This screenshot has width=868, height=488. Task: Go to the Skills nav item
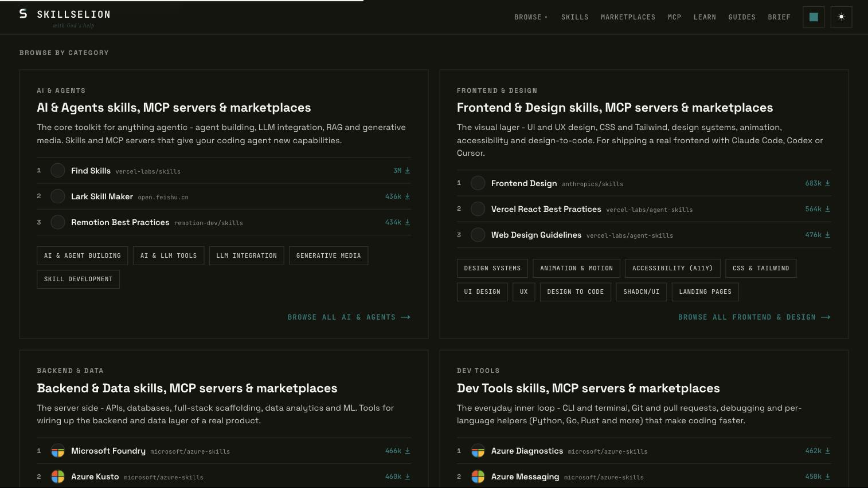tap(574, 17)
